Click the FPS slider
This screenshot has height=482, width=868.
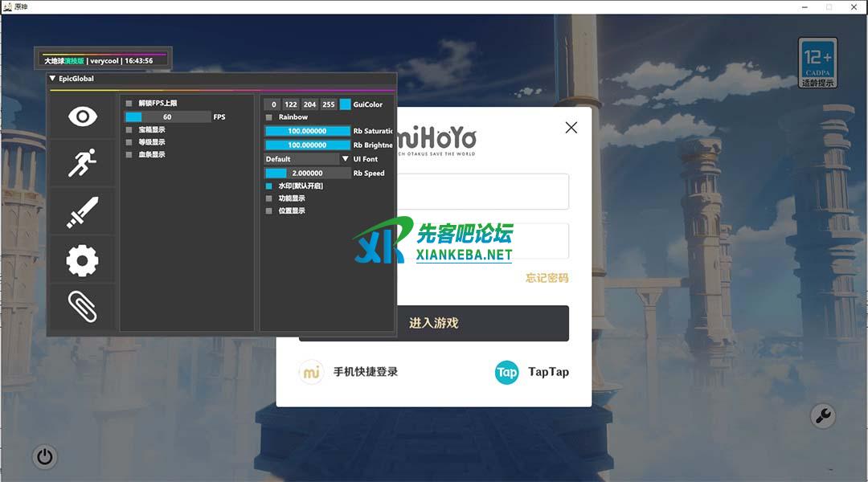pos(168,117)
